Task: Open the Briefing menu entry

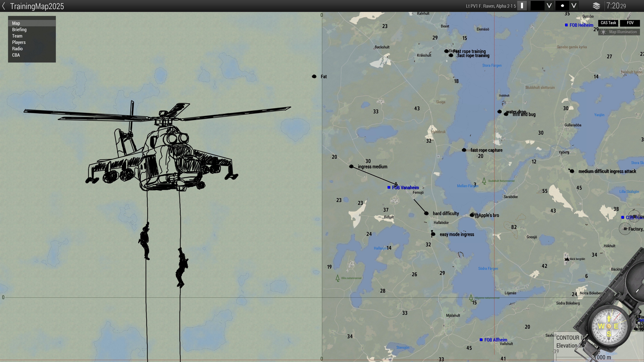Action: click(x=19, y=29)
